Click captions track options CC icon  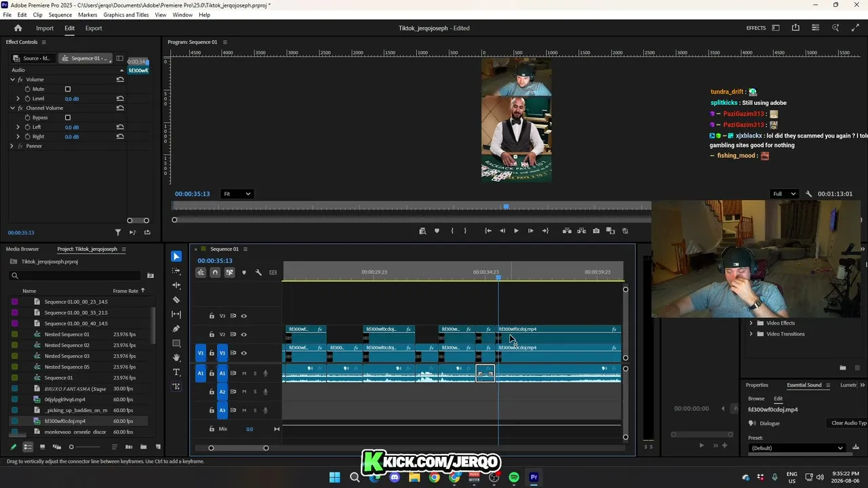coord(273,272)
